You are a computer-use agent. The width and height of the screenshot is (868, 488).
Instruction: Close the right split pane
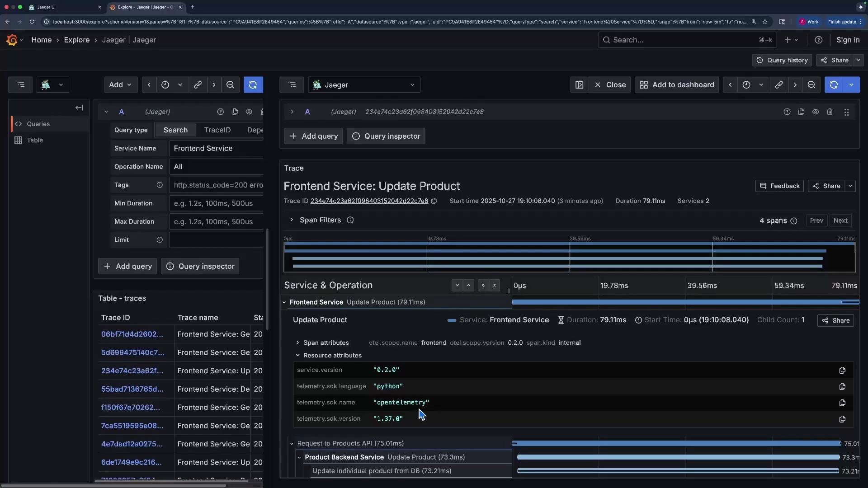coord(610,84)
